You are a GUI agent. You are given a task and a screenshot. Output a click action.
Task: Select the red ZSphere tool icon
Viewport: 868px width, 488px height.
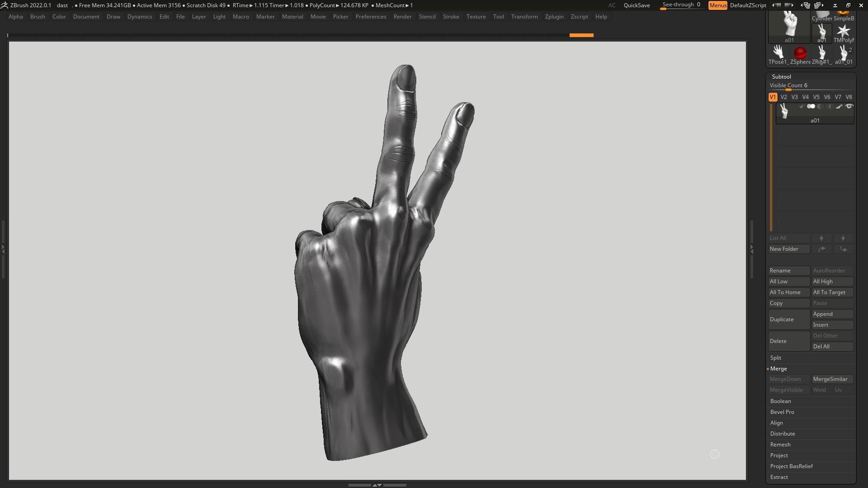click(800, 55)
